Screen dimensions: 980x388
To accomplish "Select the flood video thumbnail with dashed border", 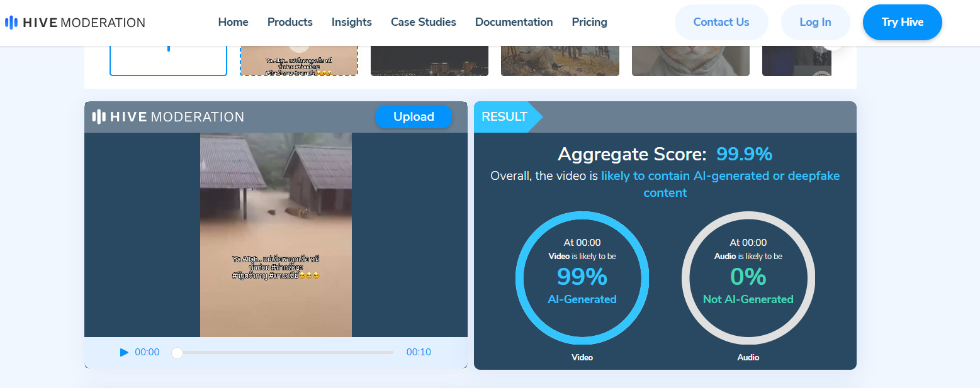I will point(299,61).
